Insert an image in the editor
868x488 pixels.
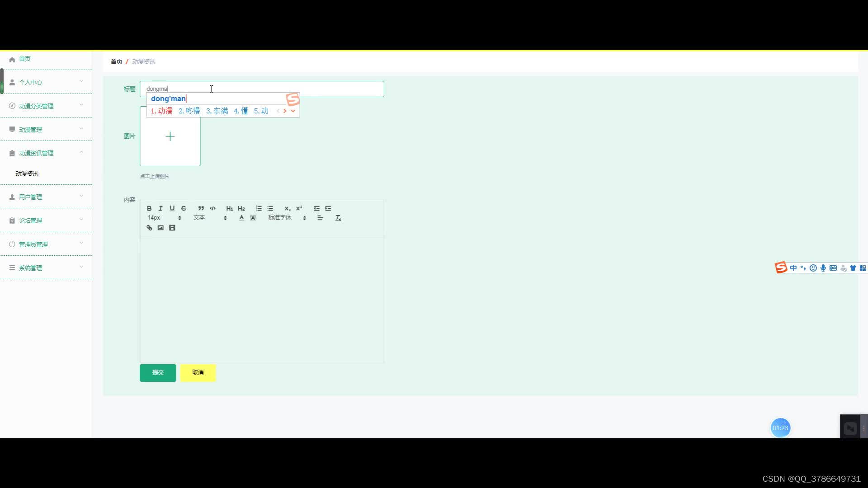click(x=160, y=228)
